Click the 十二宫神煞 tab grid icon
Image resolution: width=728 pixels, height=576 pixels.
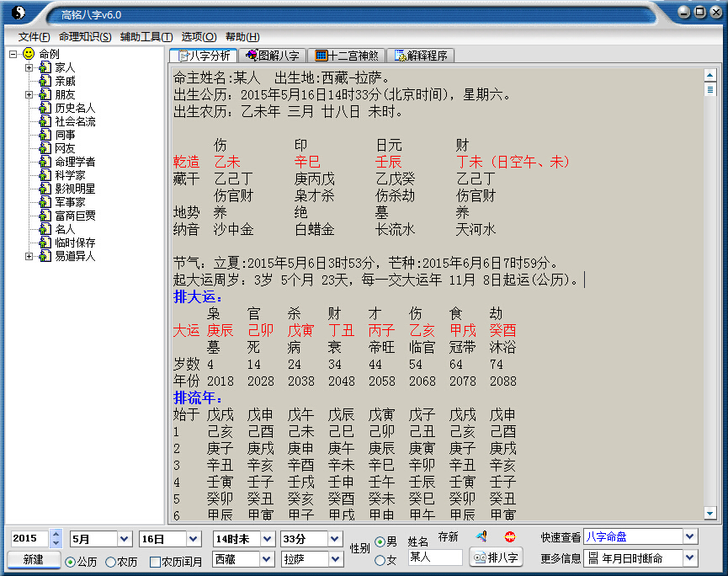coord(321,56)
